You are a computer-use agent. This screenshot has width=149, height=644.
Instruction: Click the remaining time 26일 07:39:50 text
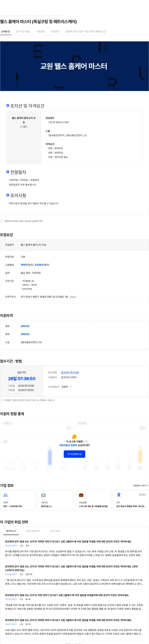(22, 378)
